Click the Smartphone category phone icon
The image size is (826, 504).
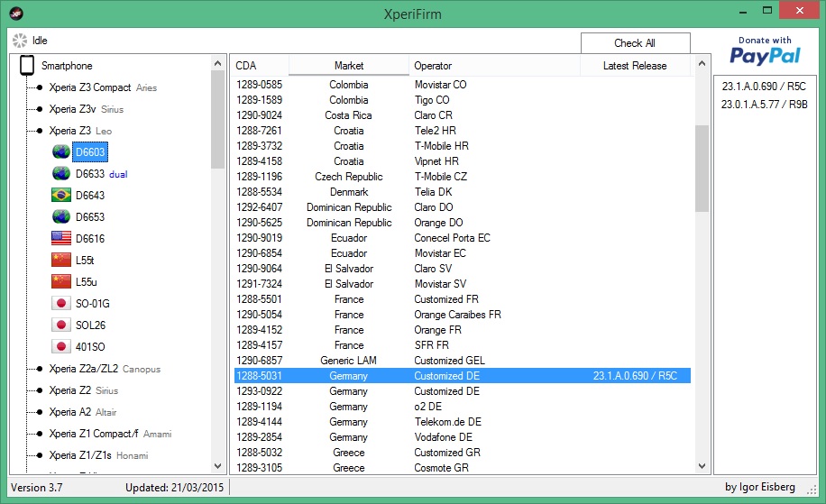tap(27, 65)
